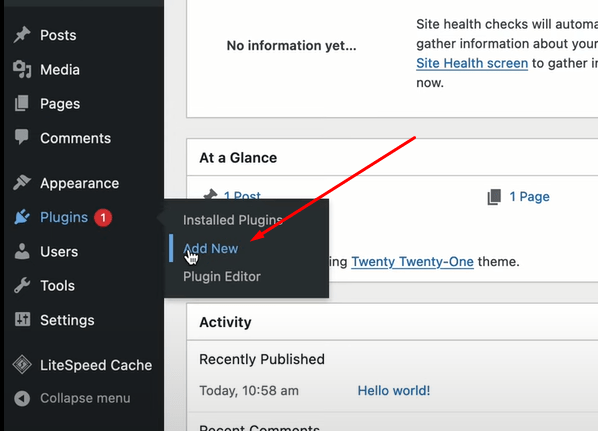598x431 pixels.
Task: Choose Add New in Plugins submenu
Action: tap(211, 249)
